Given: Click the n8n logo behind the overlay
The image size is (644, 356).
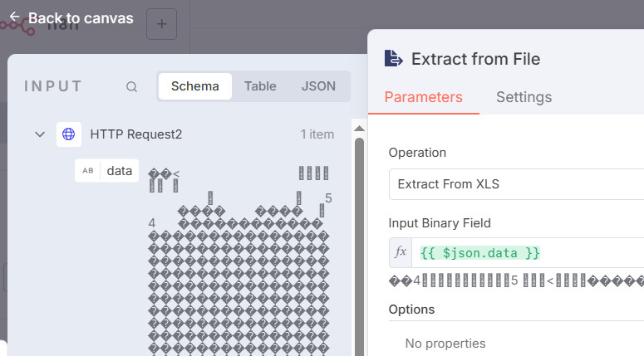Looking at the screenshot, I should pos(25,25).
